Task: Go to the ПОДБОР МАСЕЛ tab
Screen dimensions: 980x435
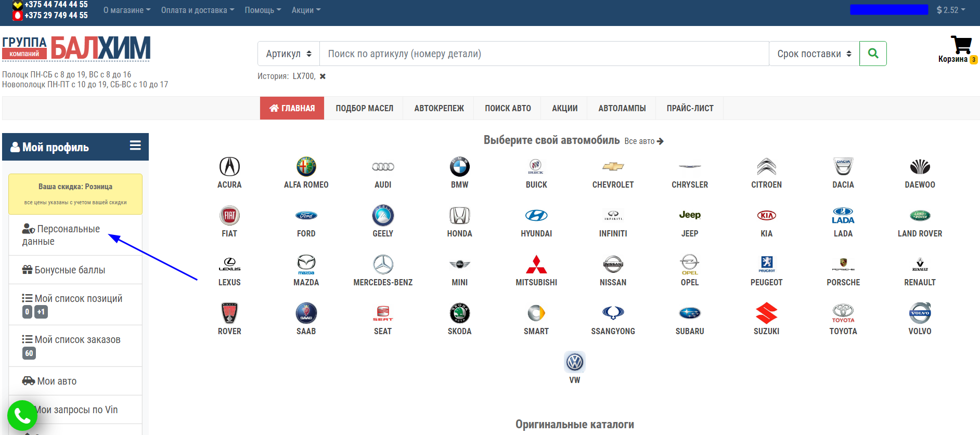Action: pyautogui.click(x=364, y=108)
